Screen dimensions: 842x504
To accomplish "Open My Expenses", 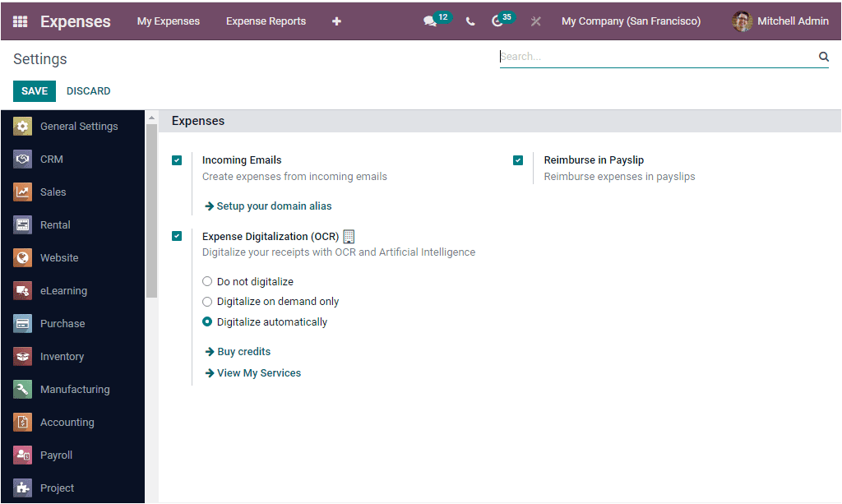I will point(168,21).
